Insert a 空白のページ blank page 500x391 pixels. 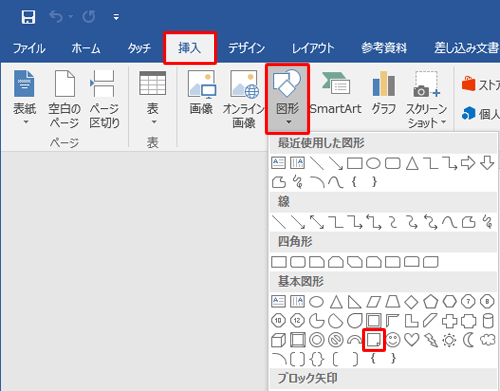tap(64, 99)
